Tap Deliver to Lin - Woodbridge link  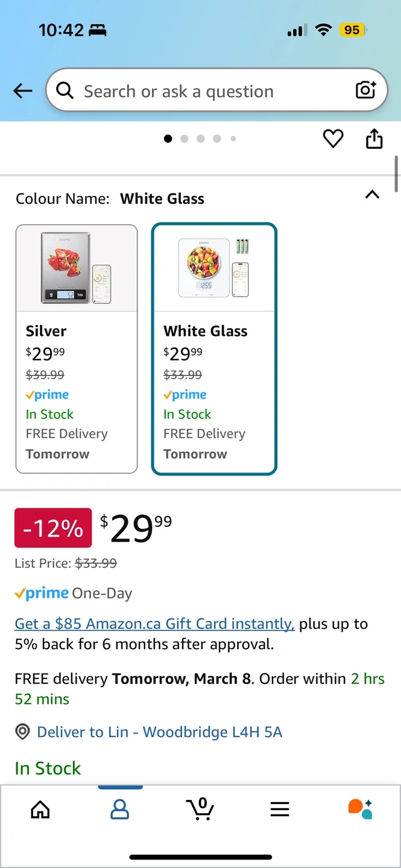159,732
